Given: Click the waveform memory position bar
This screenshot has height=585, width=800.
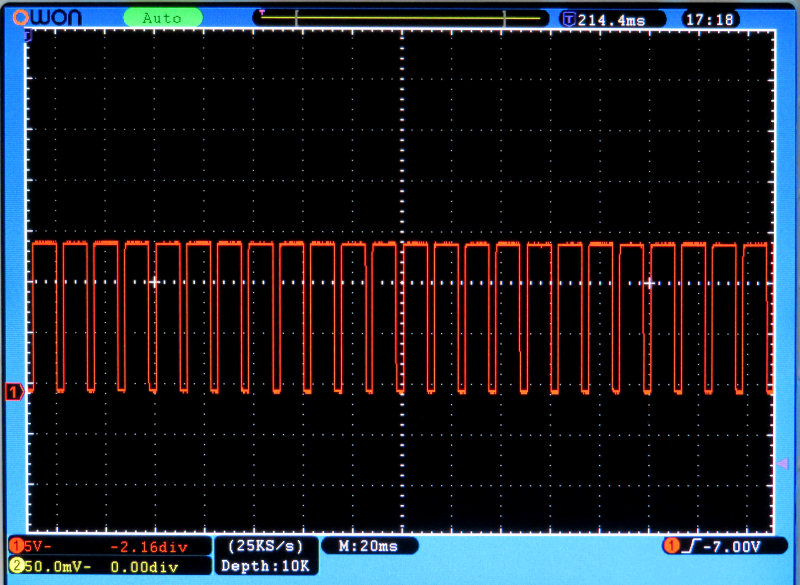Looking at the screenshot, I should click(x=401, y=18).
